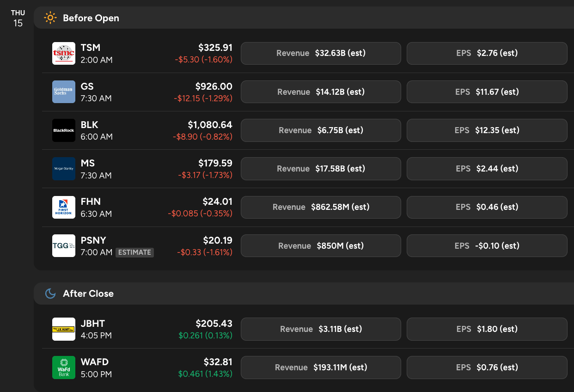Open FHN revenue estimate $862.58M
This screenshot has height=392, width=574.
point(321,207)
